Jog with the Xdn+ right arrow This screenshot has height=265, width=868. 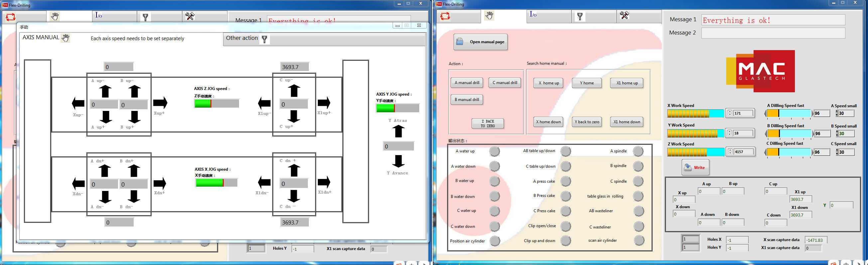pyautogui.click(x=160, y=183)
